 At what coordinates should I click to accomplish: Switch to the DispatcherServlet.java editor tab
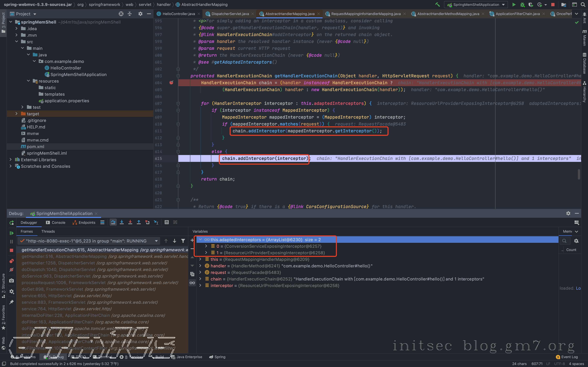(230, 14)
